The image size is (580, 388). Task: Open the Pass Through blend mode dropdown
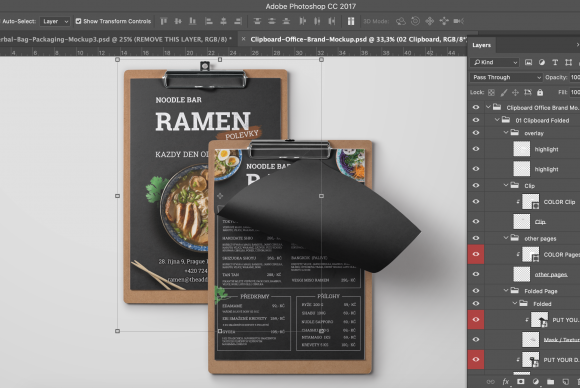pos(506,77)
